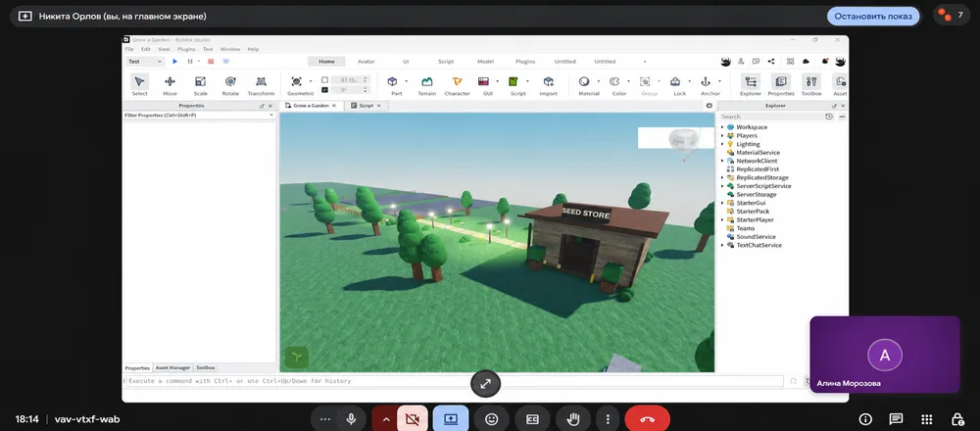This screenshot has width=980, height=431.
Task: Raise hand in the meeting
Action: point(573,419)
